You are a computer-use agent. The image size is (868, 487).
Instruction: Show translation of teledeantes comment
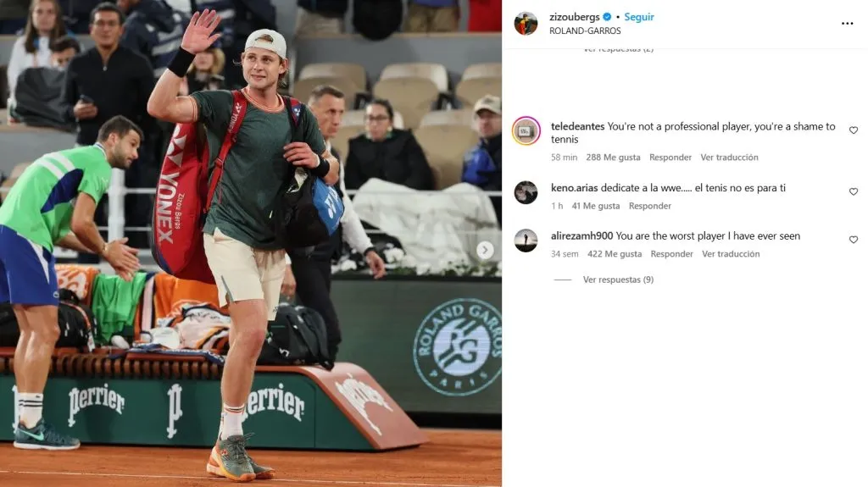coord(729,158)
